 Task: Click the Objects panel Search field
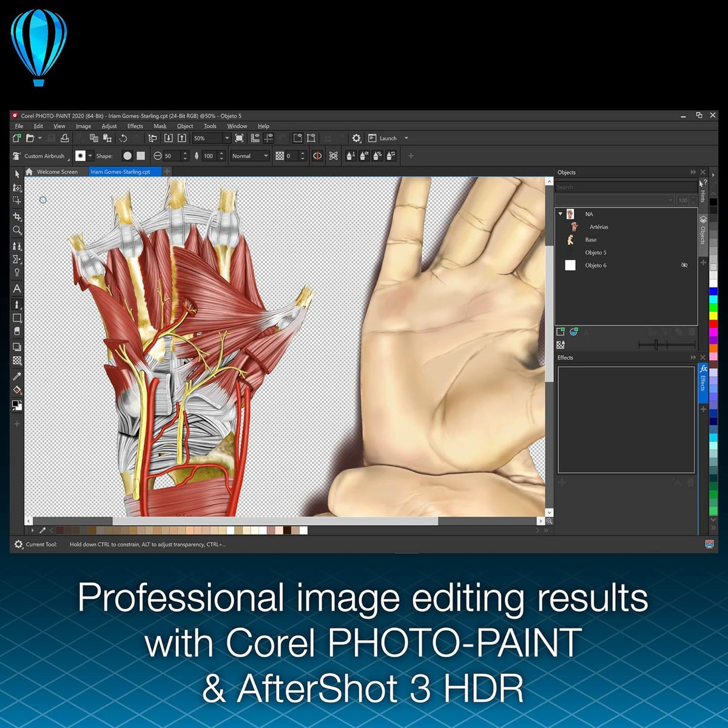[626, 187]
